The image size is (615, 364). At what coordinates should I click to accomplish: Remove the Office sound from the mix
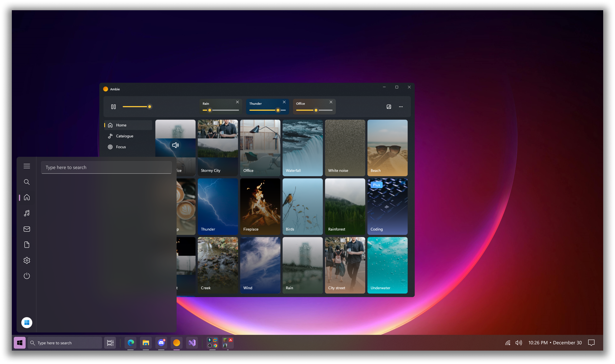click(x=331, y=102)
